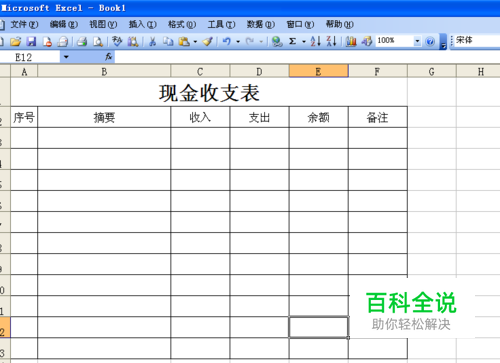Screen dimensions: 500x363
Task: Open the 编辑(E) menu
Action: pos(64,24)
